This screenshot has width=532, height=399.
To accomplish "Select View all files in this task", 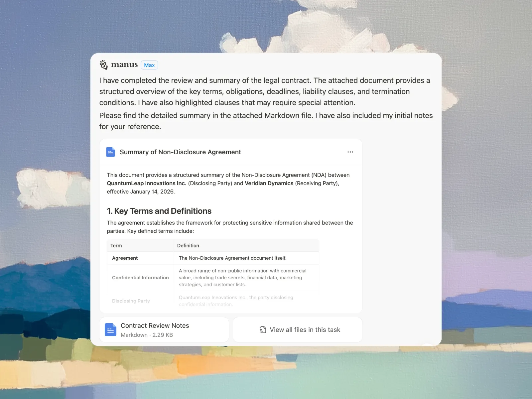I will tap(305, 330).
